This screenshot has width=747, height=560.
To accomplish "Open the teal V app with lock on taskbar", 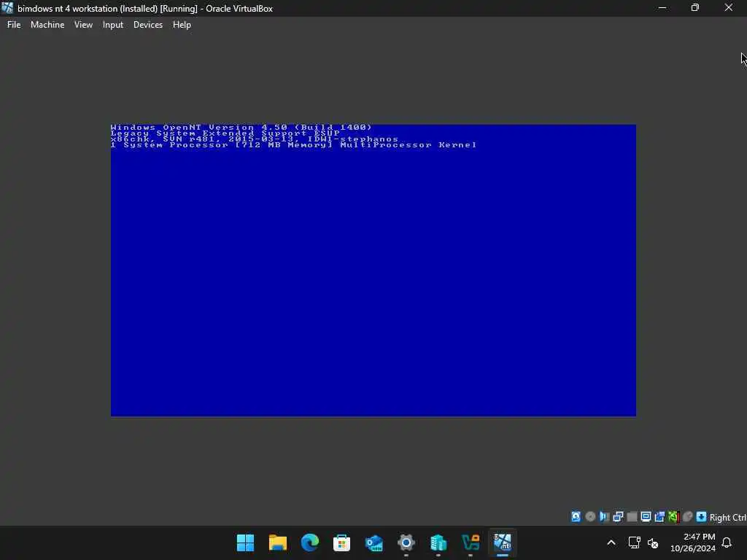I will tap(471, 542).
